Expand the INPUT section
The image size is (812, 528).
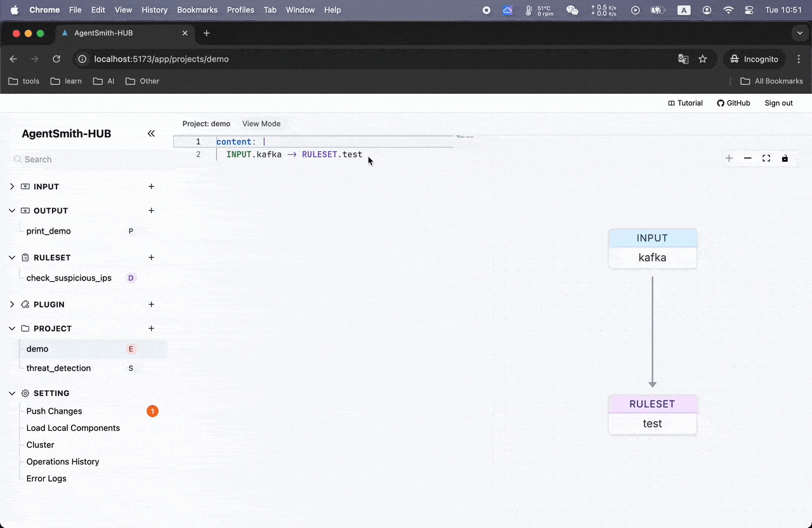tap(12, 187)
